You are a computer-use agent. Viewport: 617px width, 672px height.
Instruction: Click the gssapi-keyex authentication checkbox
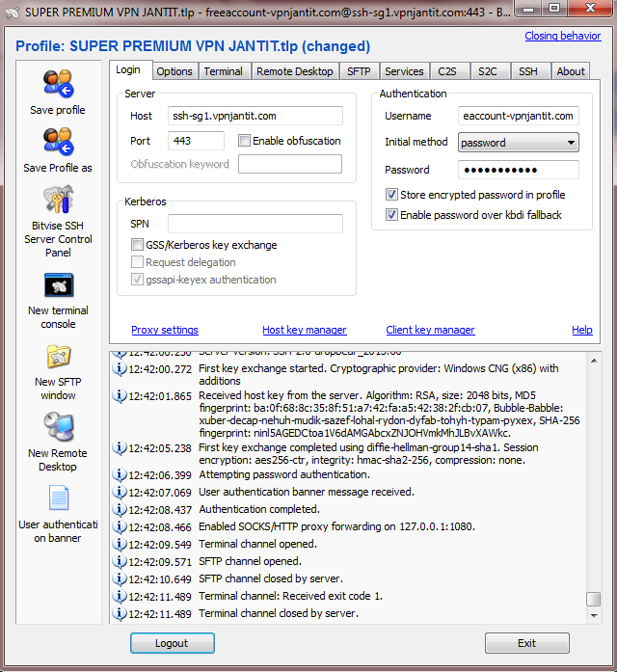click(x=137, y=280)
